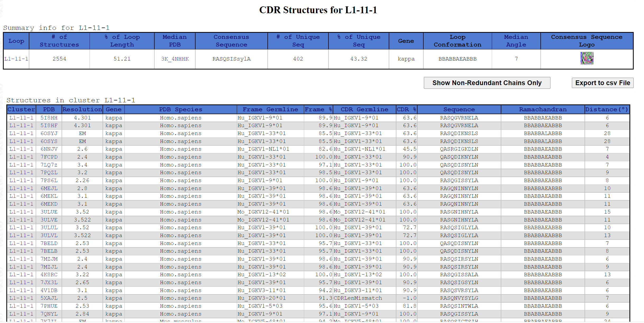Screen dimensions: 644x323
Task: Open the L1-11-1 loop link in summary table
Action: 16,59
